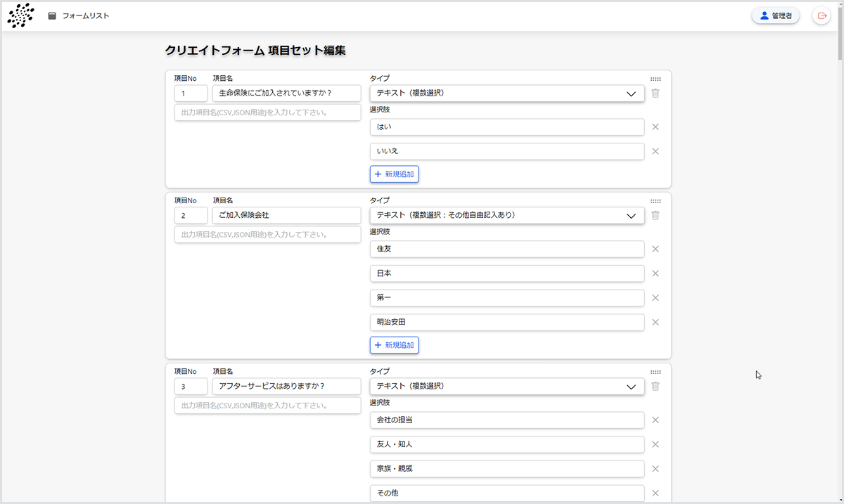Focus output name field of item 1

point(267,112)
